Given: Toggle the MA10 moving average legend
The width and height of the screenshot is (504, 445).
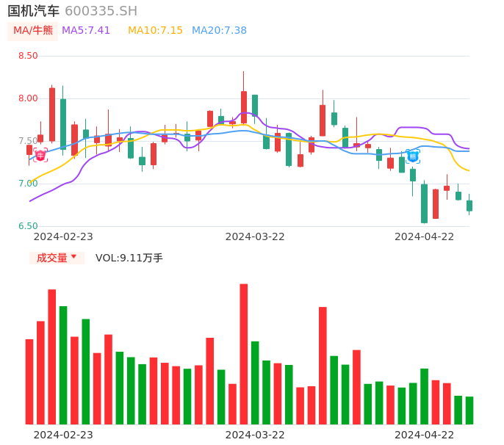Looking at the screenshot, I should [155, 30].
